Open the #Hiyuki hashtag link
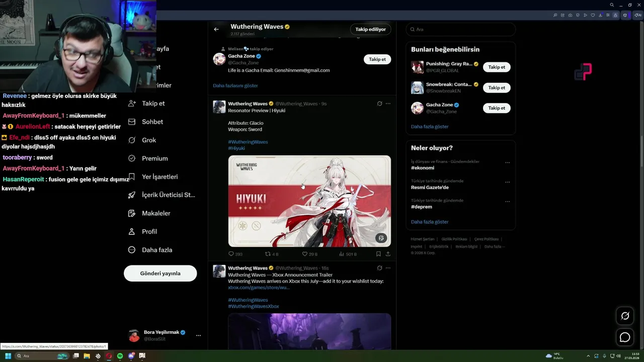The width and height of the screenshot is (644, 362). 236,148
